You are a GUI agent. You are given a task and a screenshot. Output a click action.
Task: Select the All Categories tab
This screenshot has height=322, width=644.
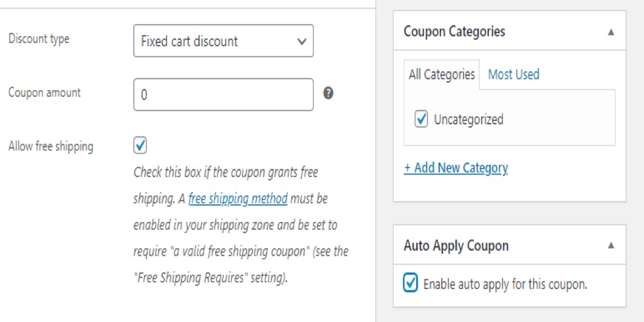442,75
